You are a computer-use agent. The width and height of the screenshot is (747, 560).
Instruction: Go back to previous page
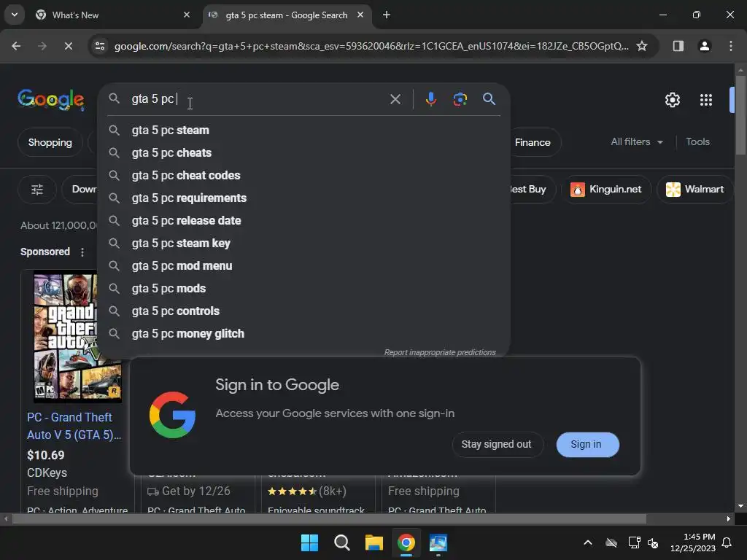pyautogui.click(x=16, y=46)
